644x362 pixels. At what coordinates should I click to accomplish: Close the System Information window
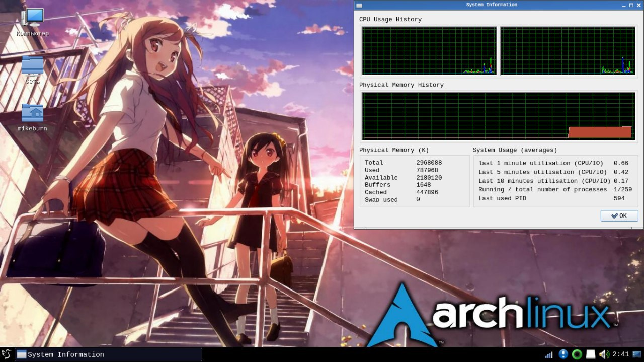pyautogui.click(x=638, y=5)
